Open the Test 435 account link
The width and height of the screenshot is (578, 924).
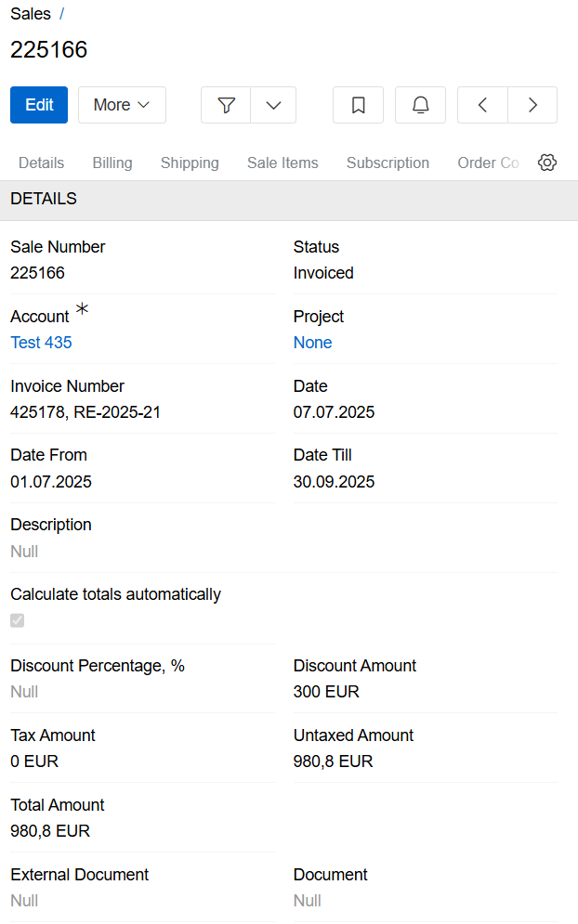[41, 343]
